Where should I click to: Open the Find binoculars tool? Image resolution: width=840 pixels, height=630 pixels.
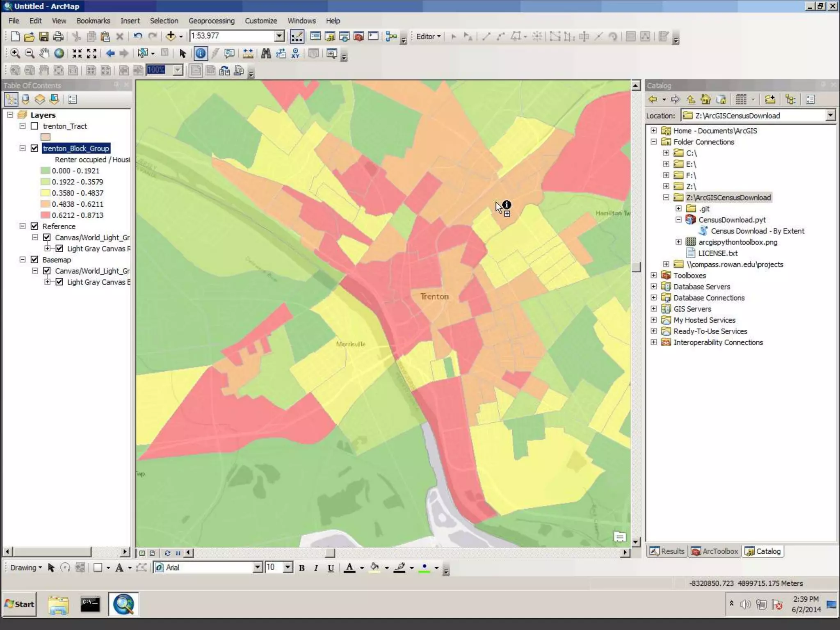pos(266,53)
